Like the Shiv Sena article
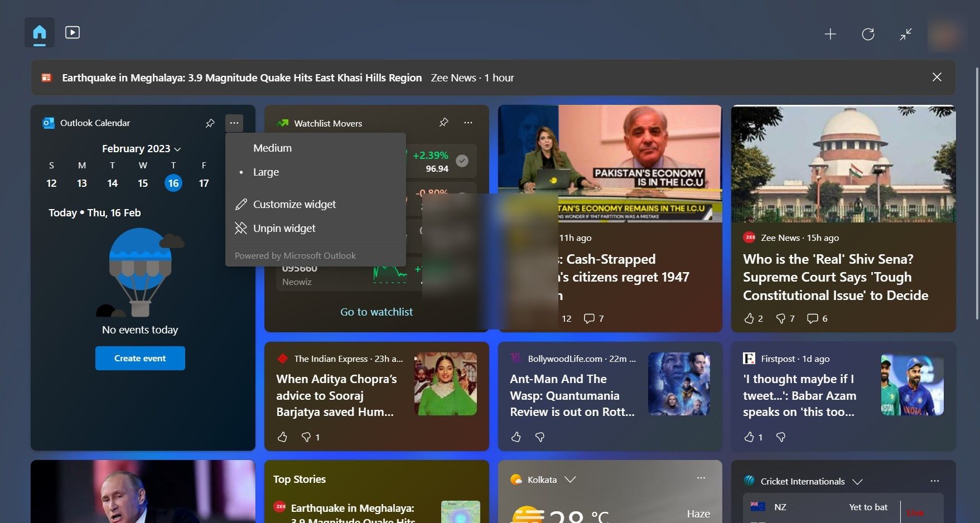980x523 pixels. tap(753, 318)
